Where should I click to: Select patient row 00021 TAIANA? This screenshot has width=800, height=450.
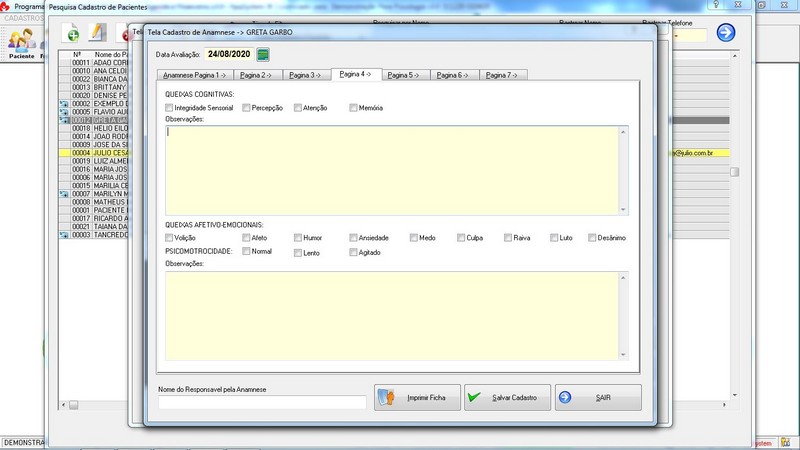(x=94, y=227)
